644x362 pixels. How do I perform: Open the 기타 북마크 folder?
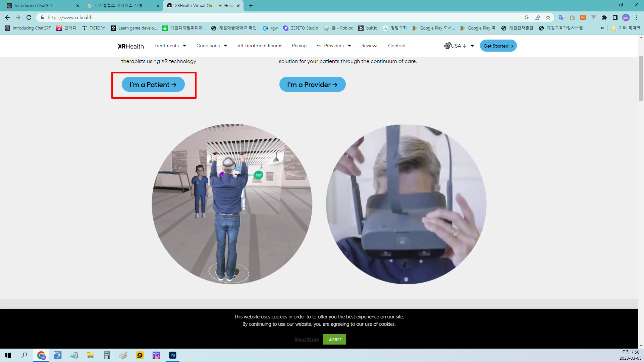tap(626, 28)
